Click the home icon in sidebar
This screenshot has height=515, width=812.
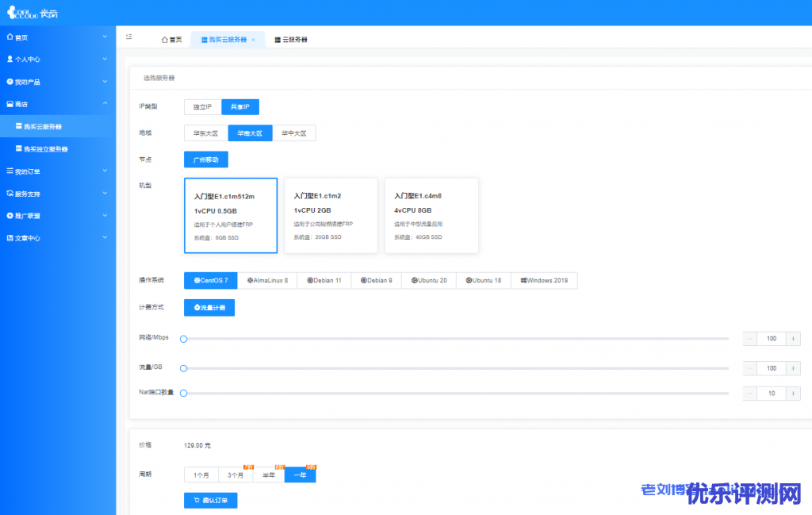(x=10, y=37)
